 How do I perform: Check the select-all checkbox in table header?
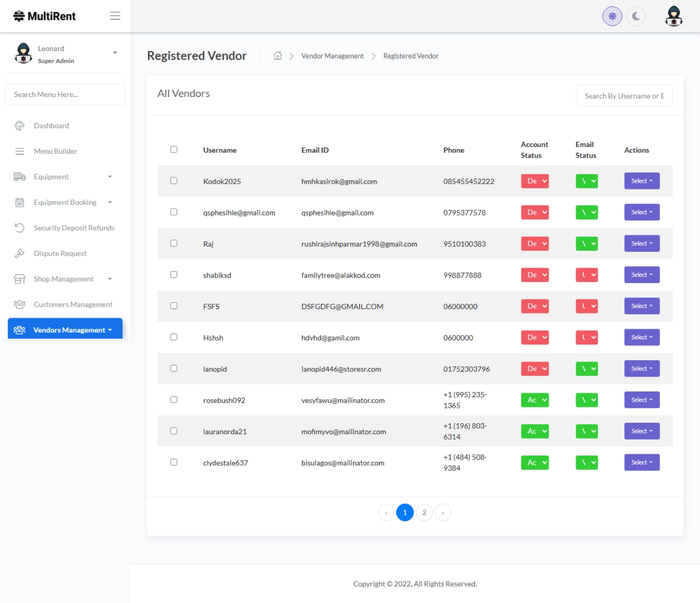click(x=174, y=150)
